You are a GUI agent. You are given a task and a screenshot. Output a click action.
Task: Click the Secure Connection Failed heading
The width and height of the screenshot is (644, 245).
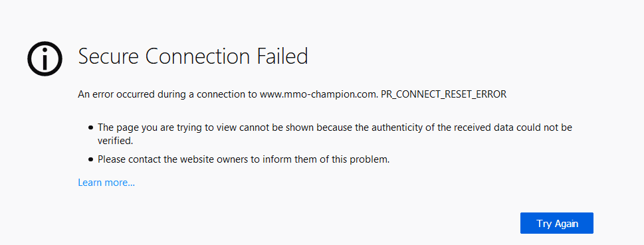click(193, 56)
